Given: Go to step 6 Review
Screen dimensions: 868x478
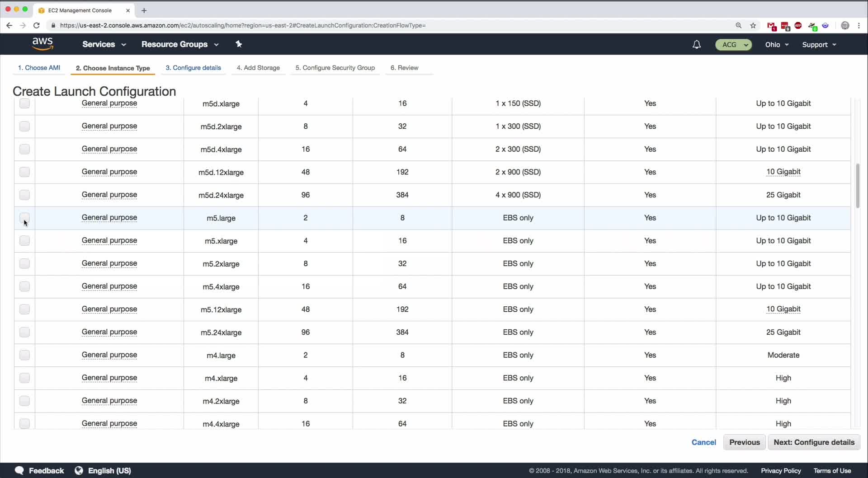Looking at the screenshot, I should click(x=405, y=68).
